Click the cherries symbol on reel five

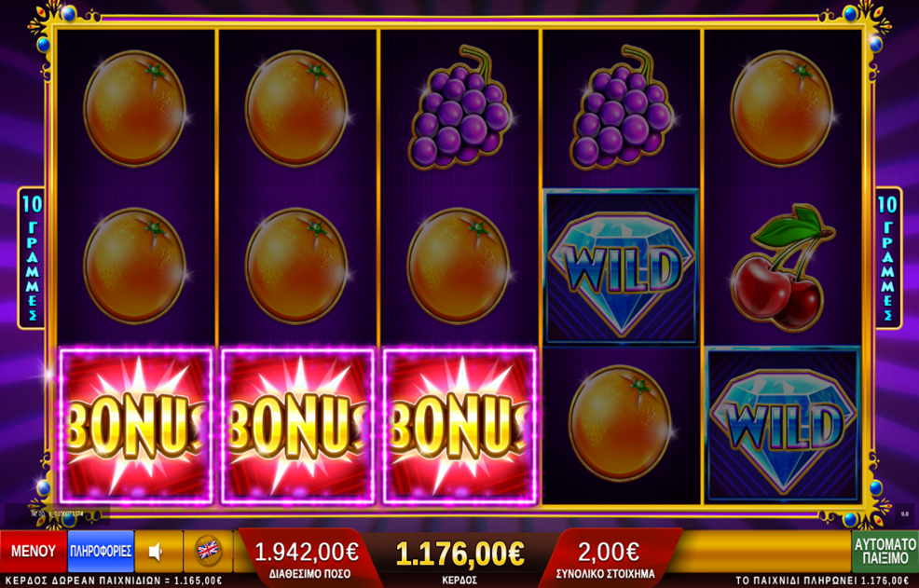(x=782, y=267)
